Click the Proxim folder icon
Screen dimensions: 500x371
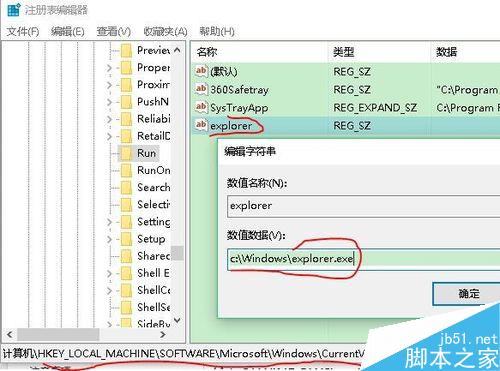[x=126, y=85]
